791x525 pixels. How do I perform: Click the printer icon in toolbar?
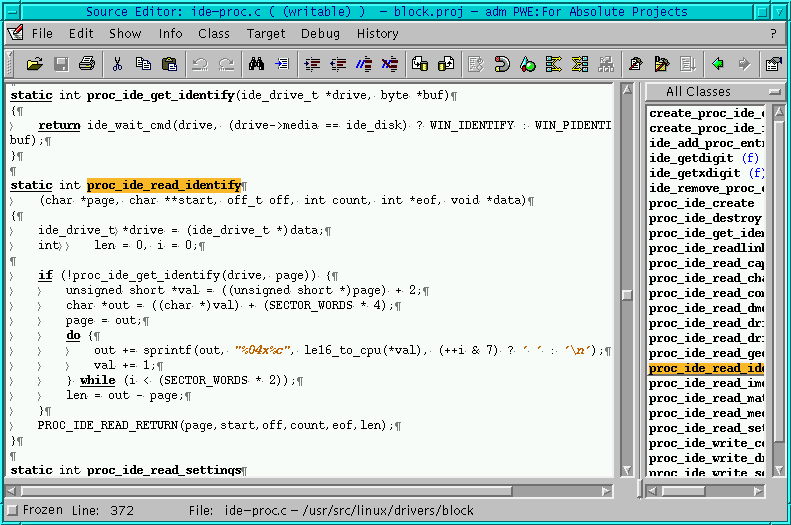(88, 64)
